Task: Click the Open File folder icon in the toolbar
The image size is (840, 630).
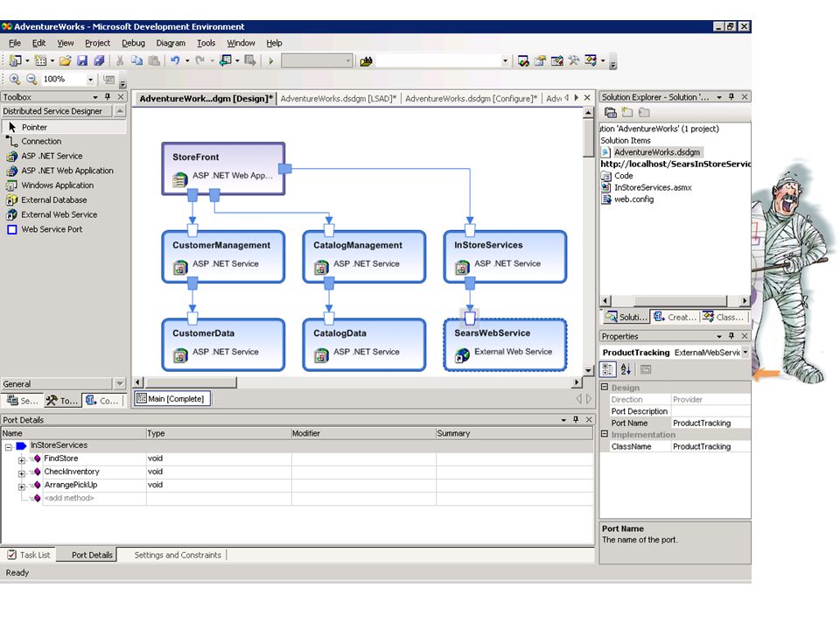Action: (x=65, y=61)
